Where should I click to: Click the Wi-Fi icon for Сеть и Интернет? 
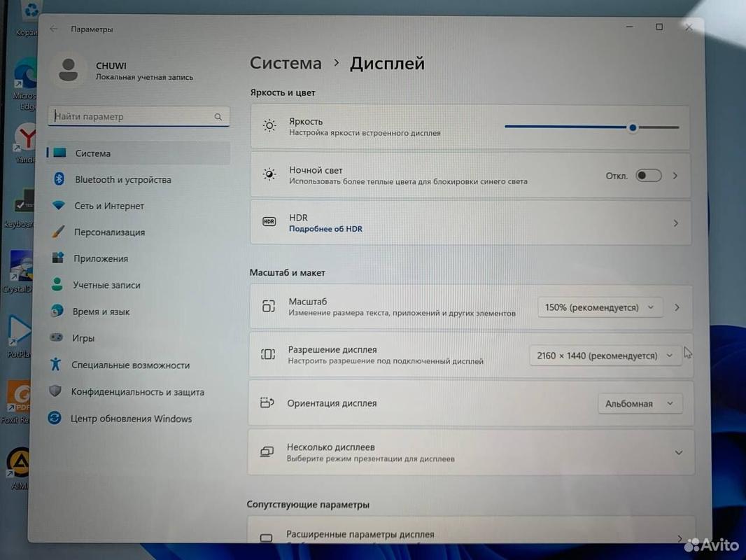point(59,205)
